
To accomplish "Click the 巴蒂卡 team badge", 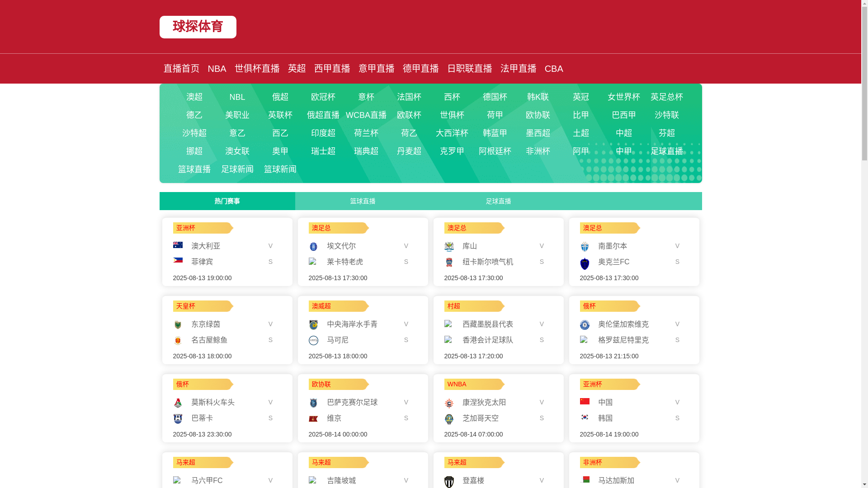I will (178, 418).
